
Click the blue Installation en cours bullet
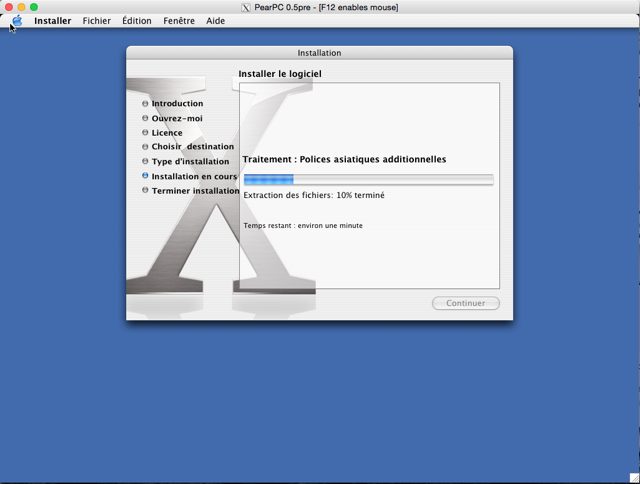coord(145,176)
